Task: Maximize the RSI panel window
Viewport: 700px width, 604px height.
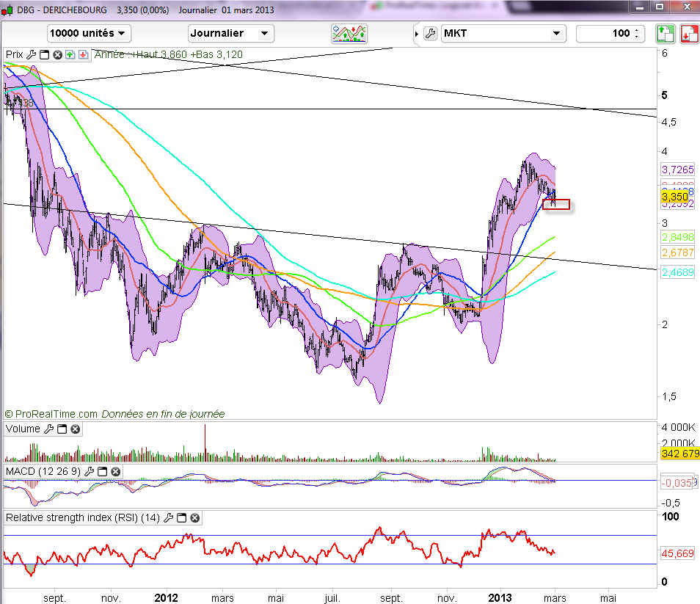Action: pyautogui.click(x=182, y=517)
